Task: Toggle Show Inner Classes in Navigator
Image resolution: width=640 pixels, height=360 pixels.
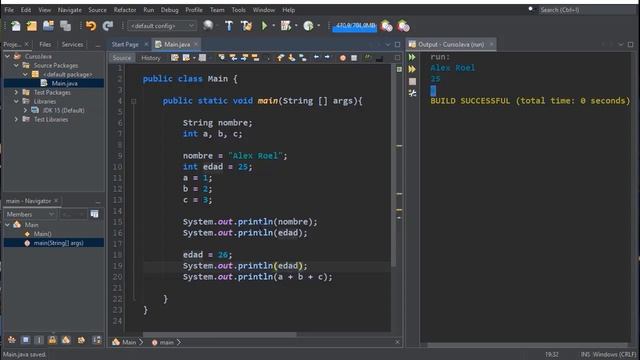Action: point(66,340)
